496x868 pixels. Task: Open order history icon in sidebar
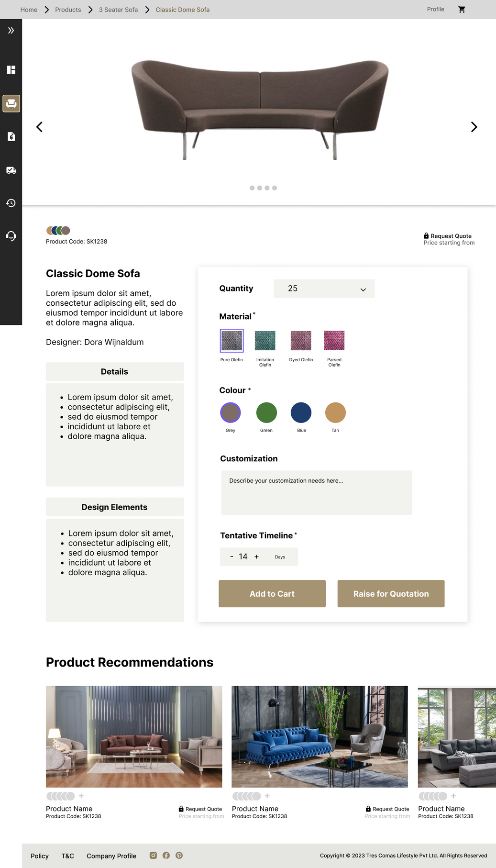pos(11,203)
